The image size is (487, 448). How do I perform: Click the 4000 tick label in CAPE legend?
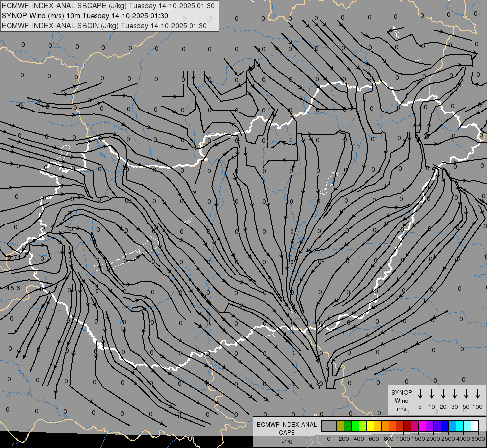click(463, 439)
